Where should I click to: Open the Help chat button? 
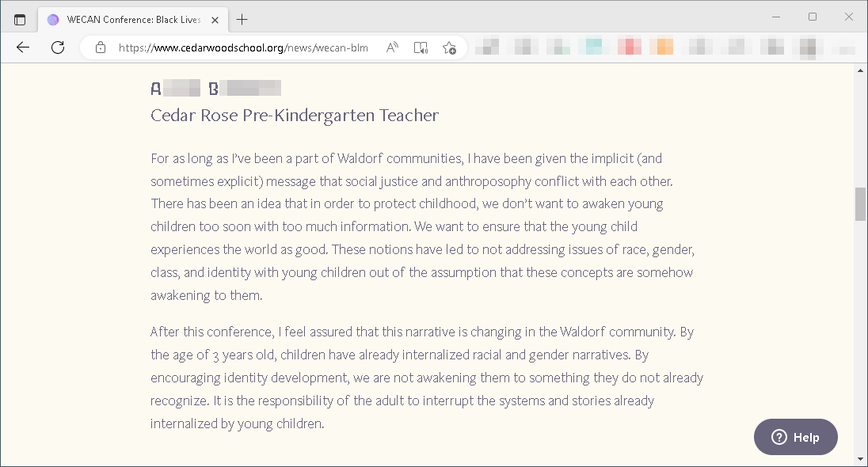coord(795,437)
